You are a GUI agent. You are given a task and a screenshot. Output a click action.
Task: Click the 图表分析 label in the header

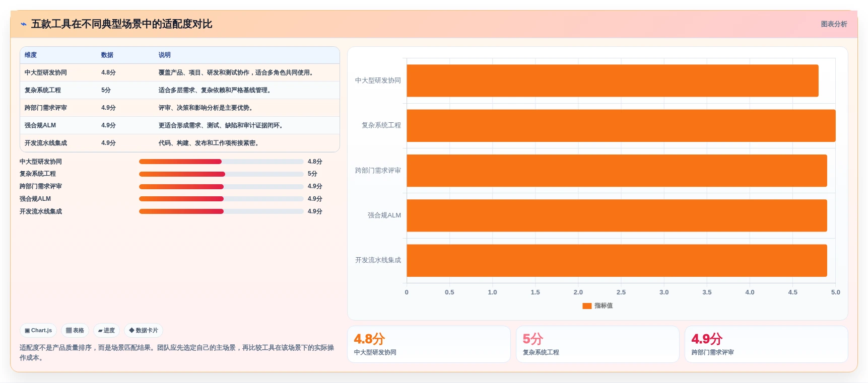834,24
